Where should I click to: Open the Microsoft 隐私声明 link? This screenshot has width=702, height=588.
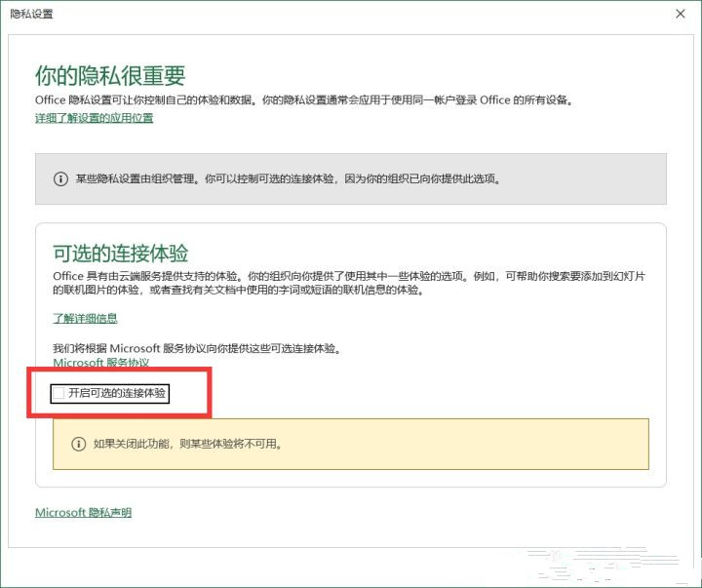(83, 512)
